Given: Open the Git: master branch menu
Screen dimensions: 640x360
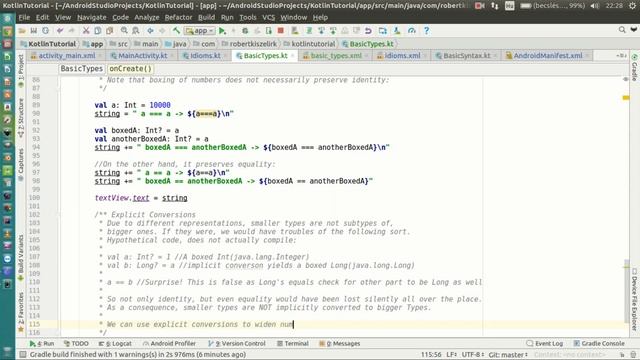Looking at the screenshot, I should click(x=509, y=355).
